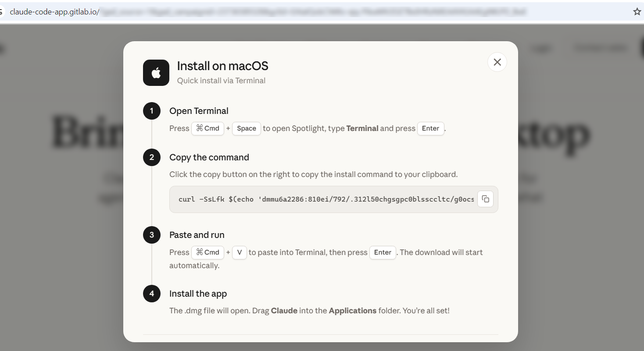The image size is (644, 351).
Task: Click the "Quick install via Terminal" subtitle
Action: pyautogui.click(x=221, y=81)
